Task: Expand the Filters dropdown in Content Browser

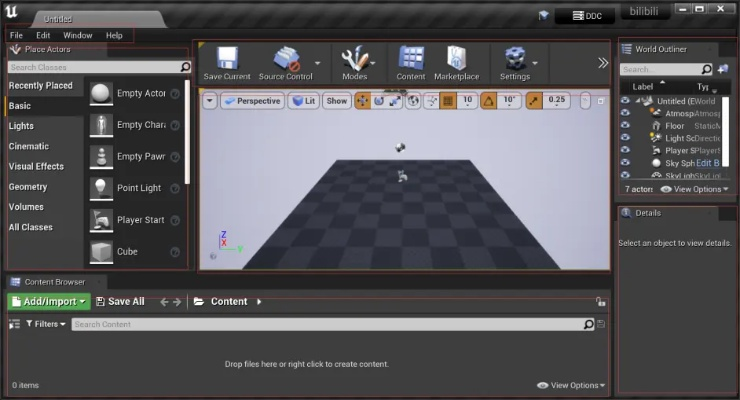Action: (45, 324)
